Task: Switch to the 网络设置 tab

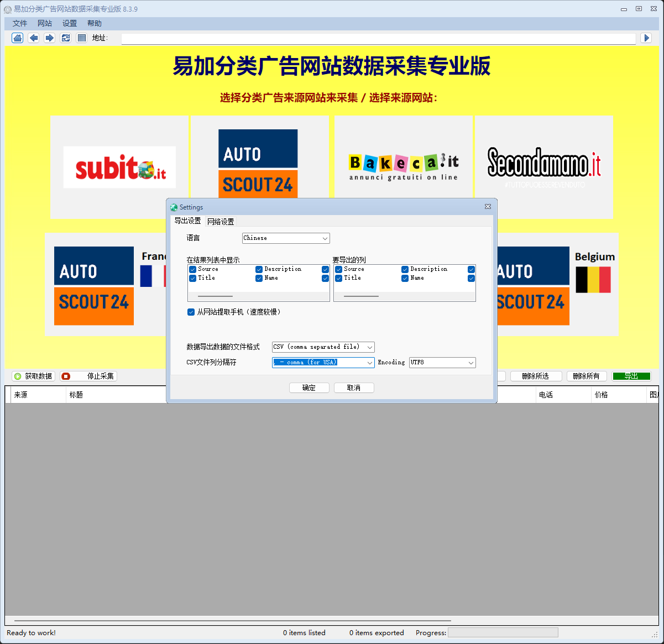Action: [221, 222]
